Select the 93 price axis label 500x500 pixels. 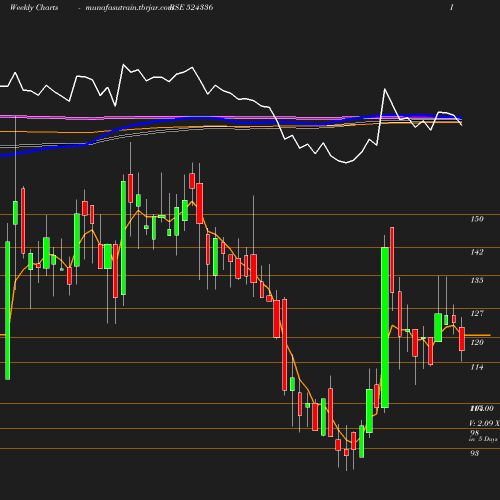pyautogui.click(x=475, y=453)
